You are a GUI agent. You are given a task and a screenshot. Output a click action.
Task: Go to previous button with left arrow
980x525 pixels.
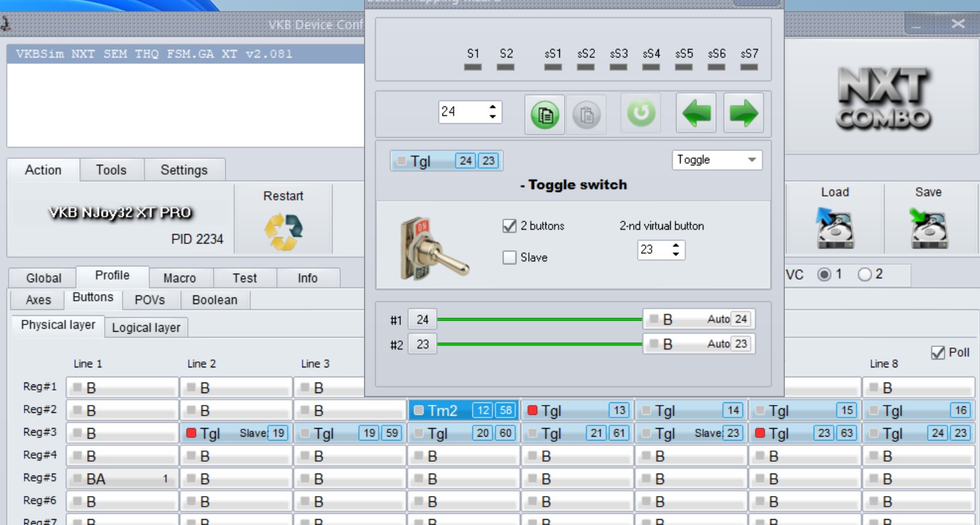pos(696,113)
